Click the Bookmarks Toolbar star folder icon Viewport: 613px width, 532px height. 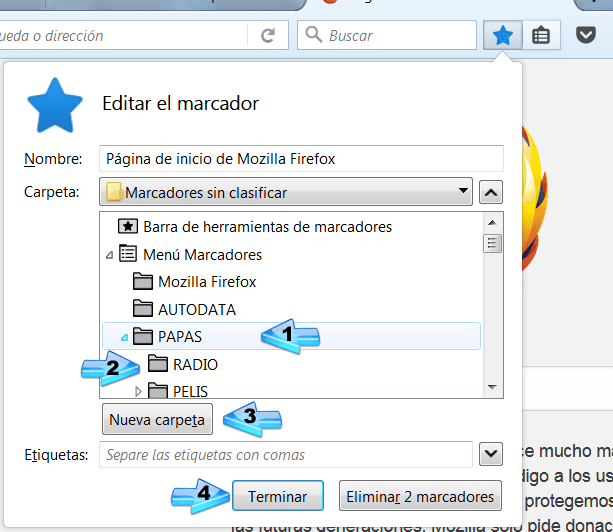point(128,226)
